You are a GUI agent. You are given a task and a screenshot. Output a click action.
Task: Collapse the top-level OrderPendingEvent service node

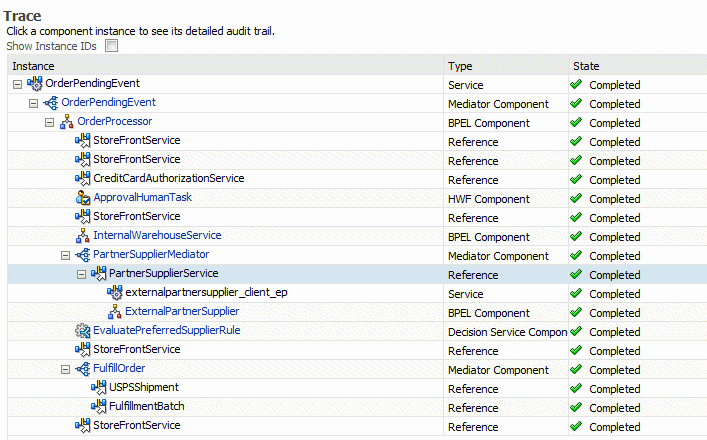pos(17,84)
